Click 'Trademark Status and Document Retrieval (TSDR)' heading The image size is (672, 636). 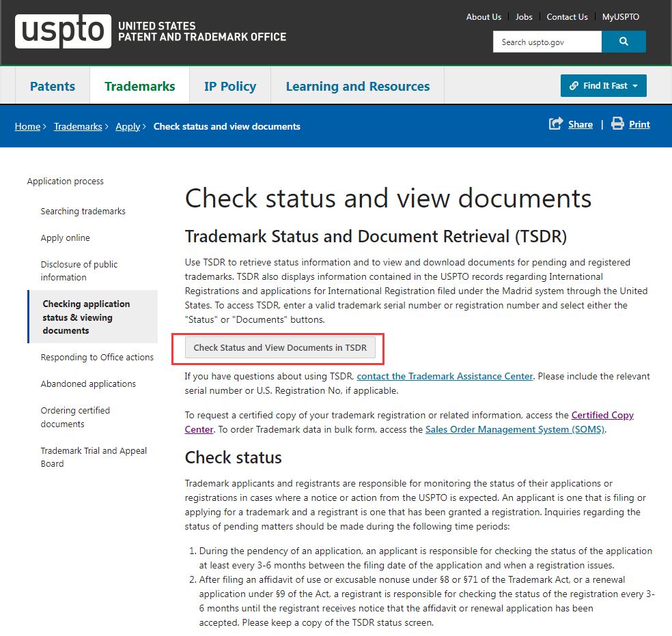(376, 236)
